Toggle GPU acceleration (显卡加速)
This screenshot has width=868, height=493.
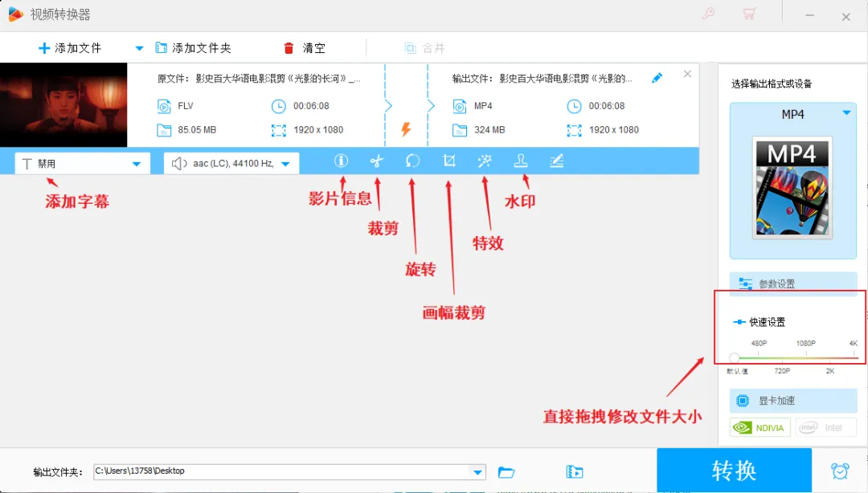pos(792,401)
